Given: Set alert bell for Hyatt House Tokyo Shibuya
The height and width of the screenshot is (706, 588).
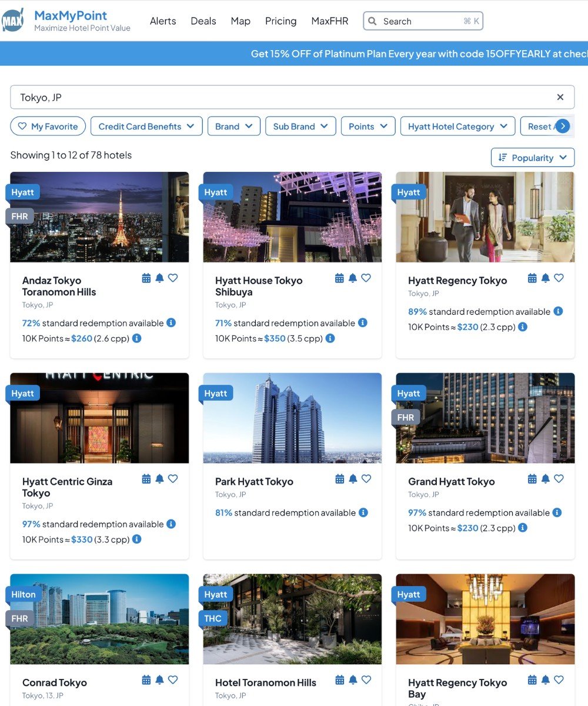Looking at the screenshot, I should point(353,278).
